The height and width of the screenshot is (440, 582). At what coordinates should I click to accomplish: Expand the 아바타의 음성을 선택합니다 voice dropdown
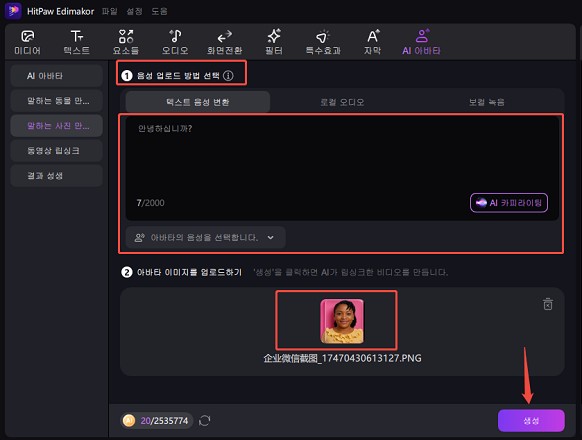coord(206,237)
